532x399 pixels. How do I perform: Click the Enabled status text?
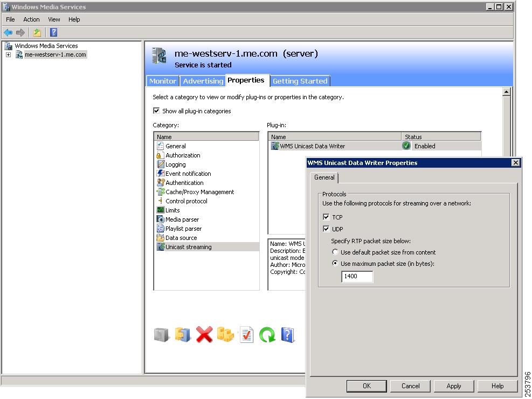point(425,146)
